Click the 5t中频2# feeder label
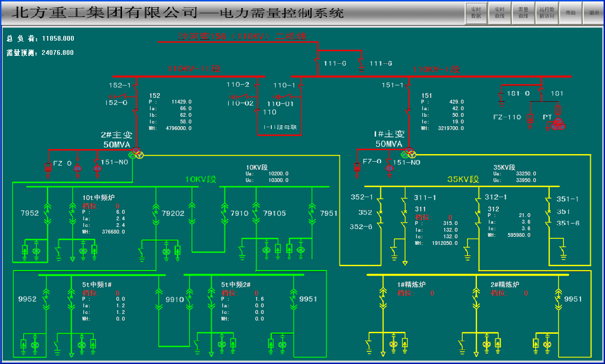This screenshot has height=364, width=605. (236, 285)
